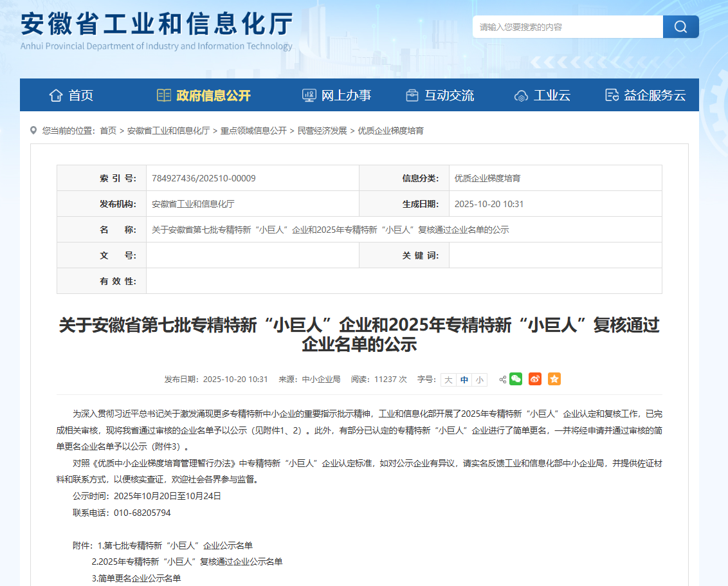
Task: Set font size to medium 中
Action: pos(464,380)
